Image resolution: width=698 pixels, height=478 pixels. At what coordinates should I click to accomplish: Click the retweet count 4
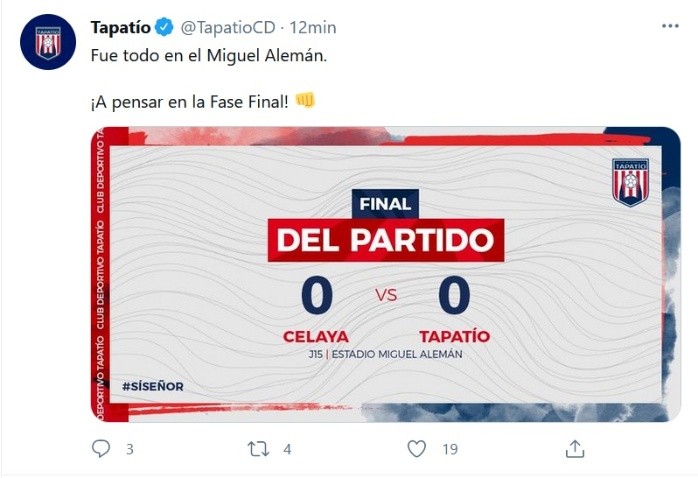(x=287, y=450)
